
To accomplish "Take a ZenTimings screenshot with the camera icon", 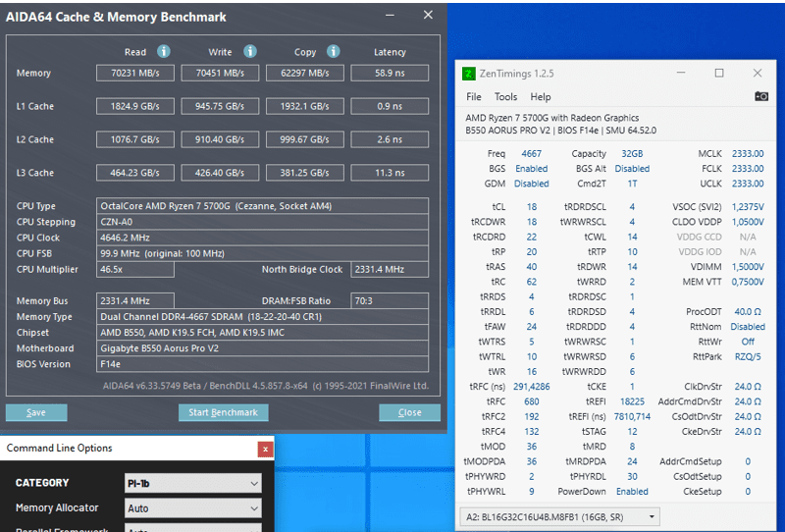I will click(x=761, y=96).
